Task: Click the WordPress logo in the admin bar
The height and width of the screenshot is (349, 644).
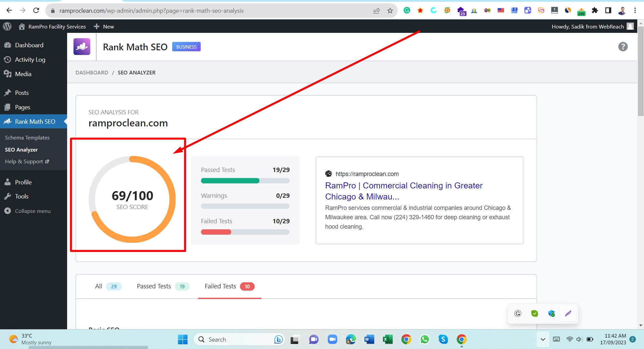Action: pyautogui.click(x=7, y=26)
